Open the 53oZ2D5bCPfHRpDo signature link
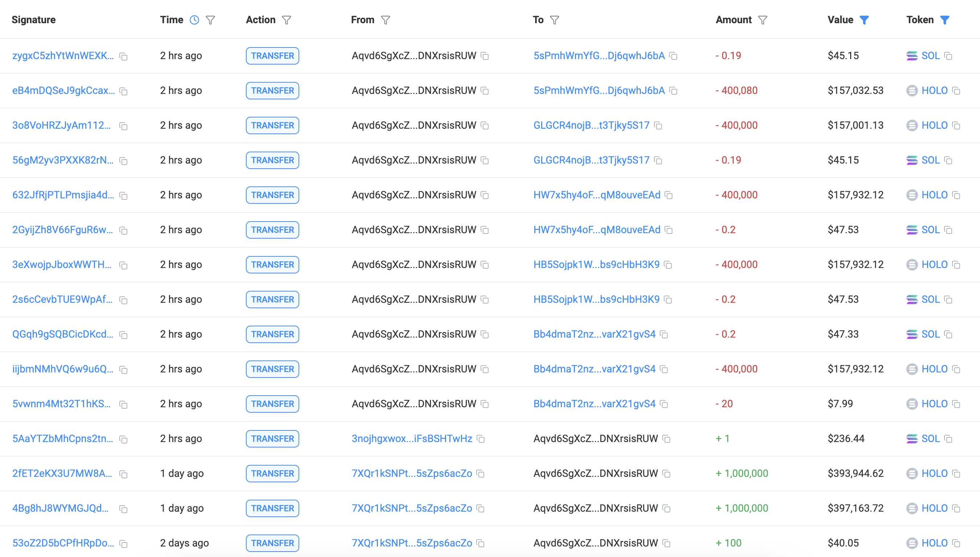980x557 pixels. click(63, 543)
